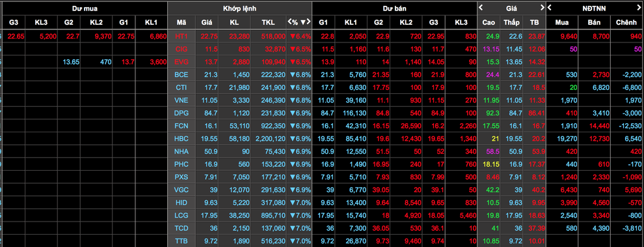Click the left arrow before the Giá group header

pos(481,7)
